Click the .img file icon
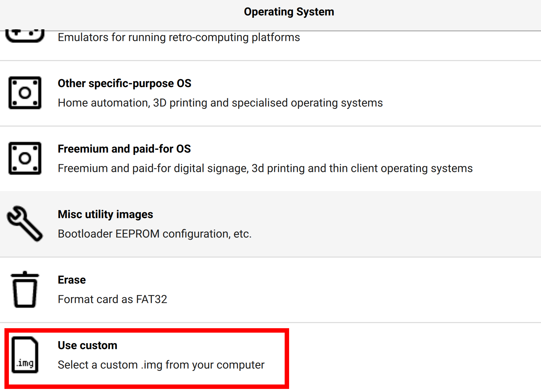The image size is (541, 392). [x=25, y=355]
